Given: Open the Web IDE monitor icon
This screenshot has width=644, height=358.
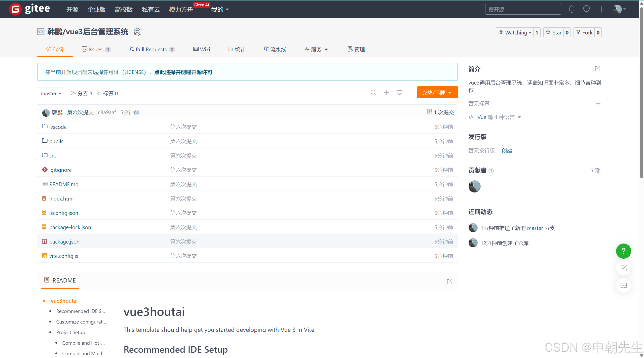Looking at the screenshot, I should (x=399, y=93).
